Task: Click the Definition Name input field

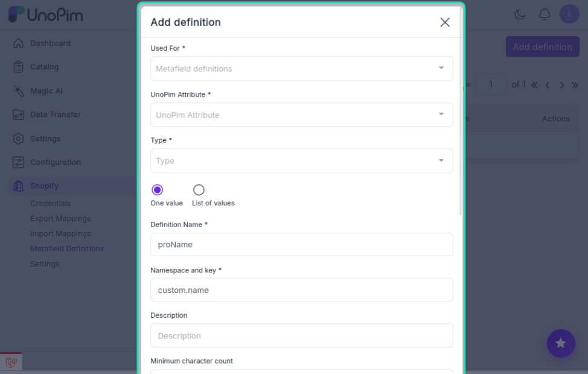Action: tap(301, 245)
